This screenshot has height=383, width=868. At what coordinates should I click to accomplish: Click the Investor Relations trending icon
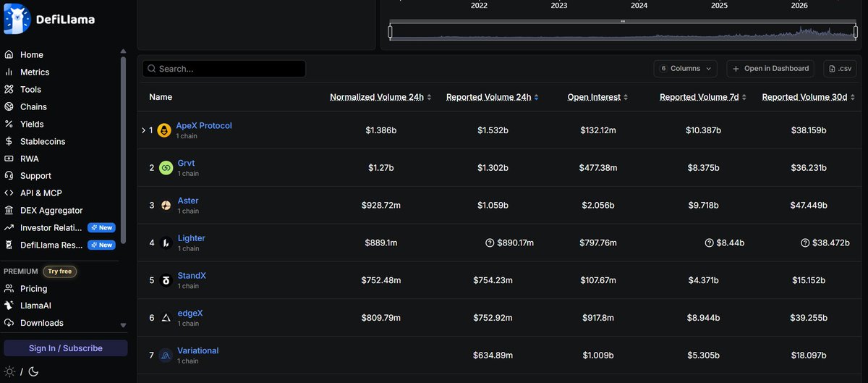9,228
